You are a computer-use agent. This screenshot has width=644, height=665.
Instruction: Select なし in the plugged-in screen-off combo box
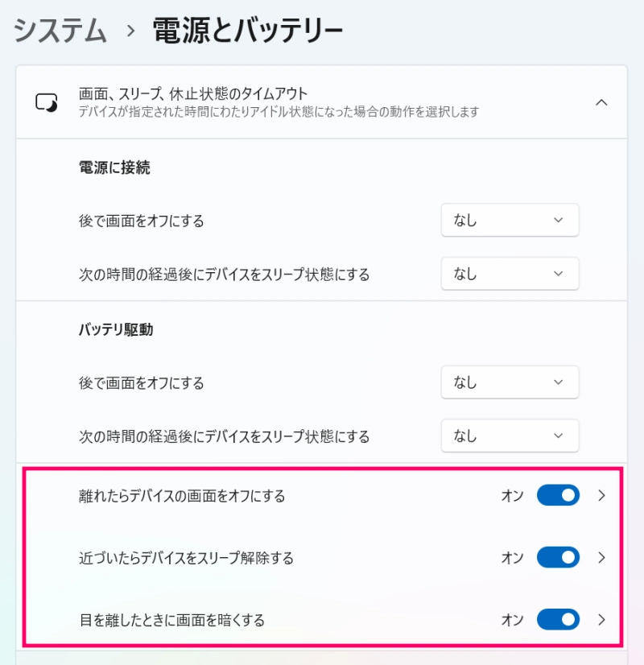click(x=510, y=220)
